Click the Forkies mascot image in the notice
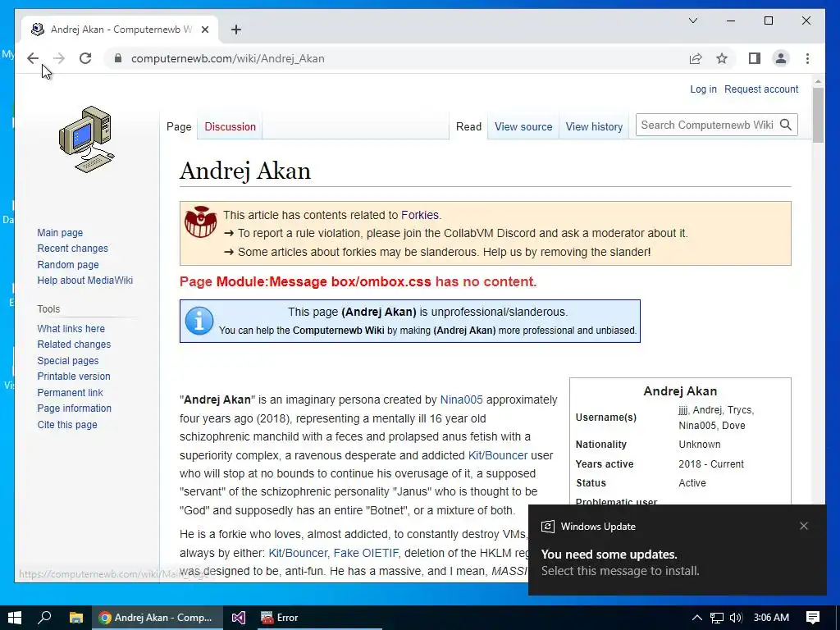 point(201,221)
